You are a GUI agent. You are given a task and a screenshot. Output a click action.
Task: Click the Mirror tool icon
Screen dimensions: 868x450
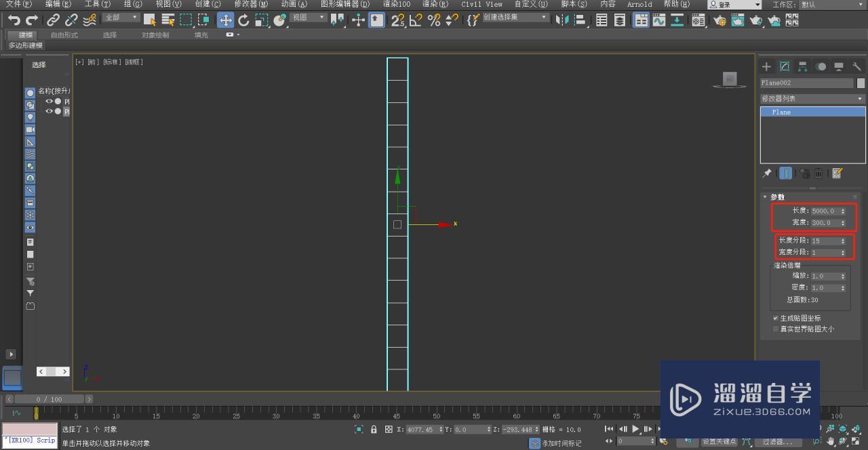point(562,20)
